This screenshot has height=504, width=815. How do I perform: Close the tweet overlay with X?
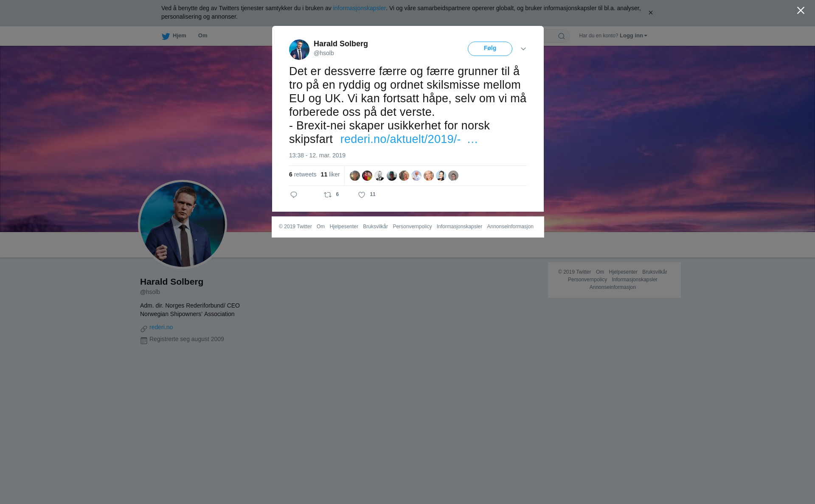(801, 11)
